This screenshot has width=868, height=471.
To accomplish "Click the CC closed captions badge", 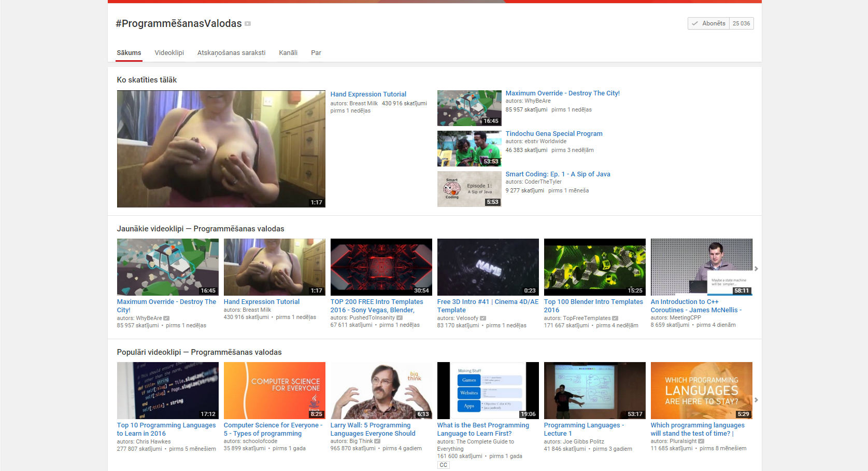I will pyautogui.click(x=444, y=465).
